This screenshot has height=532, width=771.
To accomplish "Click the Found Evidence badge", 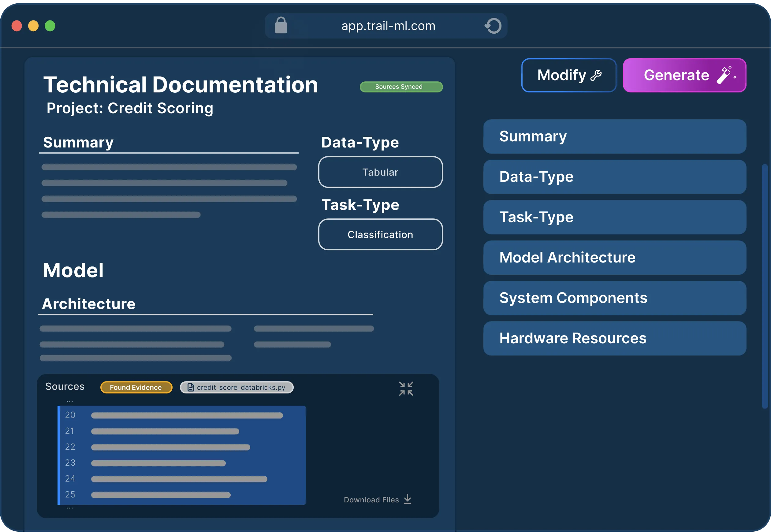I will tap(136, 387).
